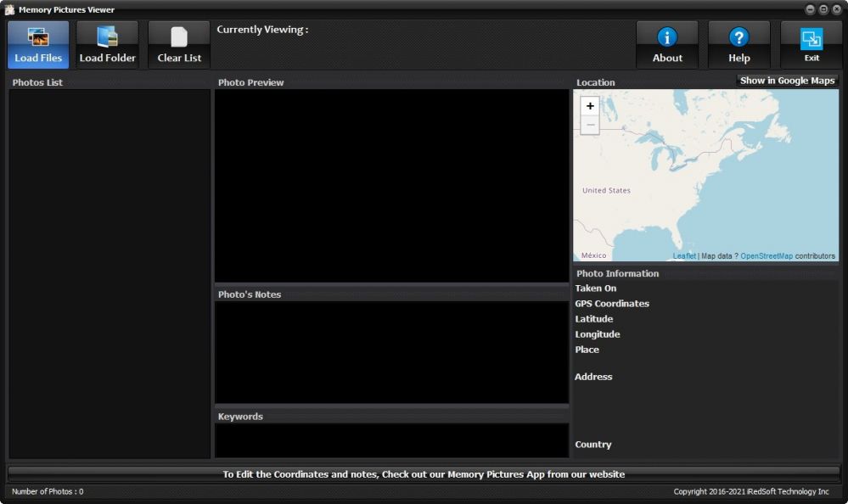This screenshot has height=504, width=848.
Task: Open the Help button
Action: tap(738, 45)
